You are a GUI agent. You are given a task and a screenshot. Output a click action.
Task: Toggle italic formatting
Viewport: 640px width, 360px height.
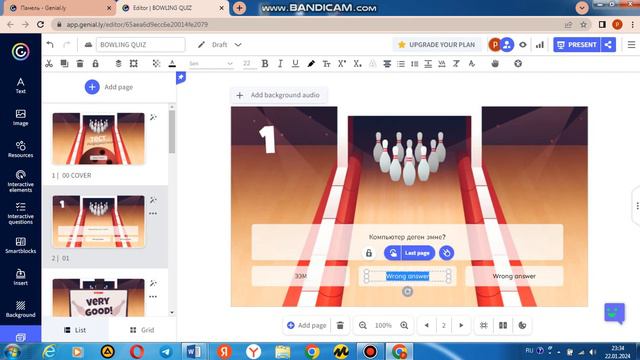point(280,64)
